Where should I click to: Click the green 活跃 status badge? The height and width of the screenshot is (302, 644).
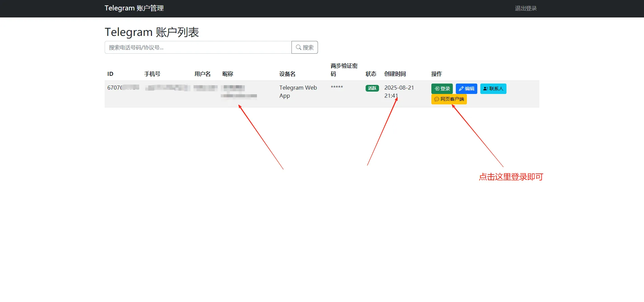(372, 88)
